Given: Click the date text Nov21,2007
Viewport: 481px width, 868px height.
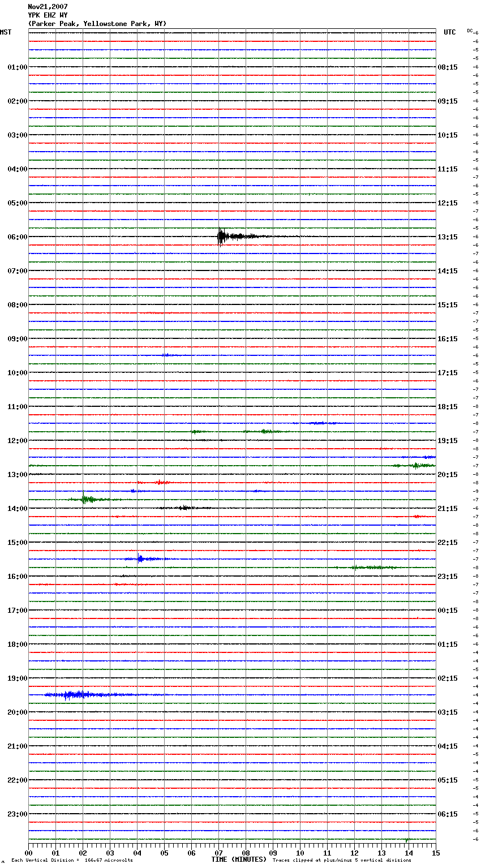Looking at the screenshot, I should tap(48, 7).
